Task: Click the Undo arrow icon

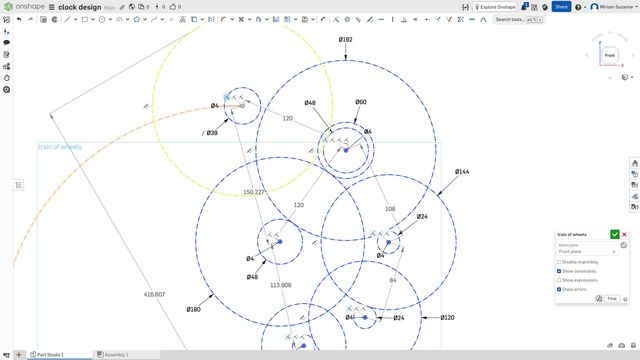Action: tap(19, 19)
